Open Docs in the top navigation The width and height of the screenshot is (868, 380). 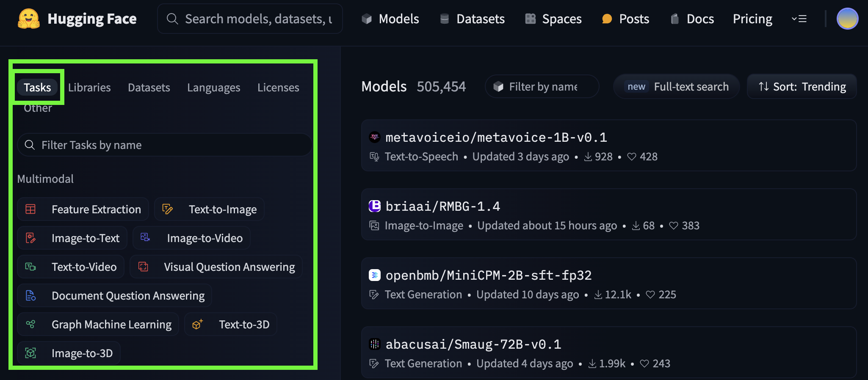(692, 19)
